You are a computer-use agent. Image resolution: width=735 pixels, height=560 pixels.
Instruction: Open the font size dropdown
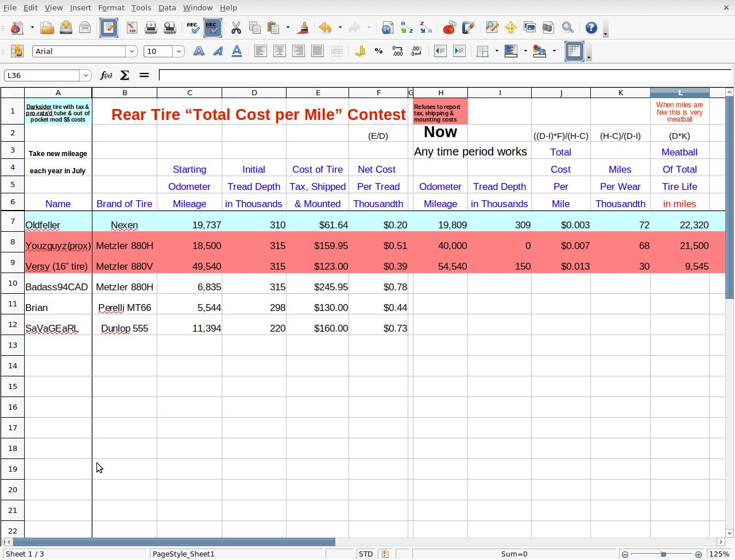pos(179,51)
